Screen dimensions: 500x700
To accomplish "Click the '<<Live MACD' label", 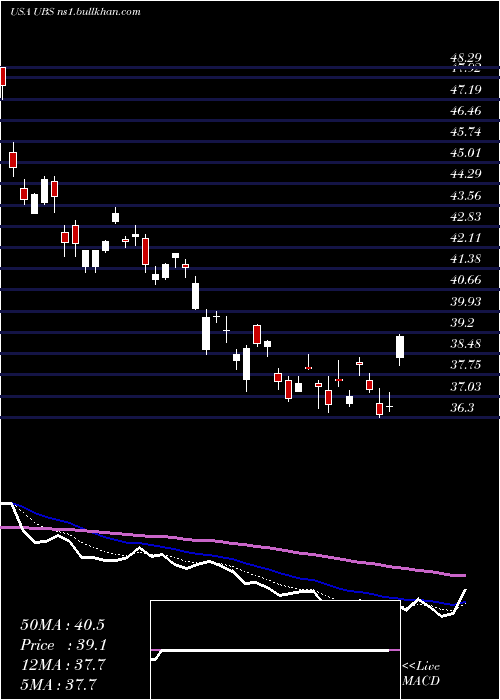I will pyautogui.click(x=421, y=673).
